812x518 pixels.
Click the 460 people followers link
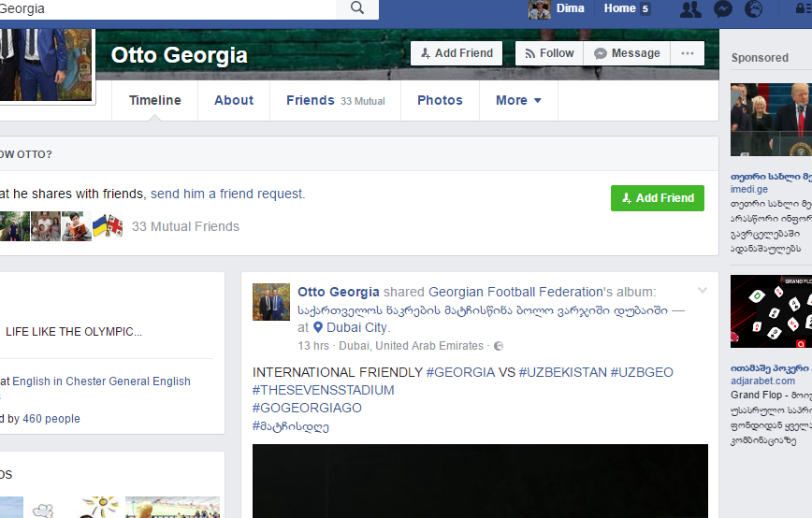pyautogui.click(x=51, y=419)
